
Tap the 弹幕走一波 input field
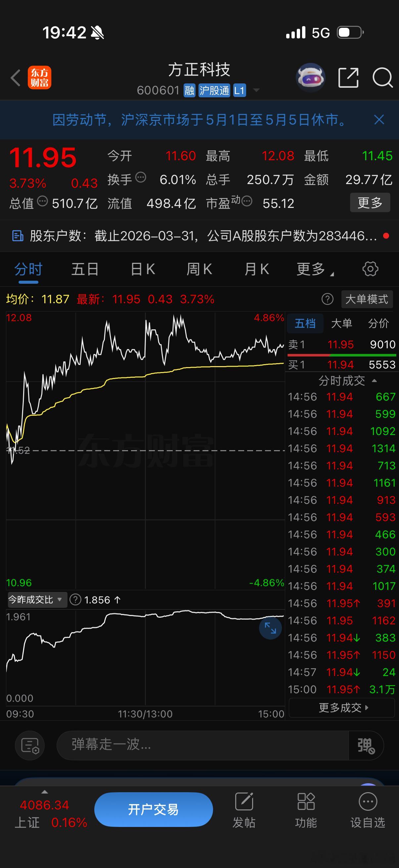point(203,746)
